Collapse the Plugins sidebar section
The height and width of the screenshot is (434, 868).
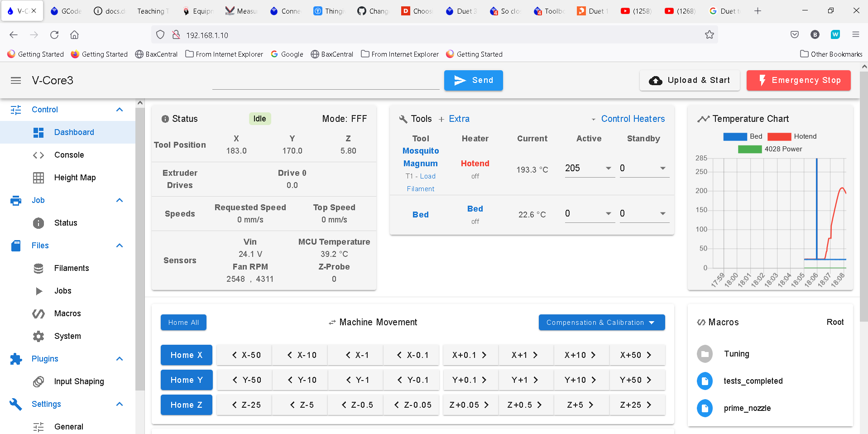point(120,359)
